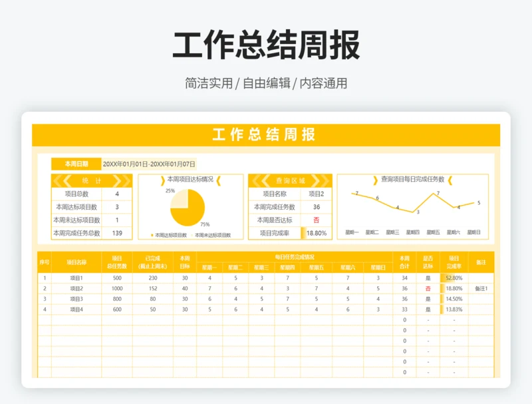The image size is (532, 404).
Task: Click chevron left of 本周项目达标情况 title
Action: (x=162, y=180)
